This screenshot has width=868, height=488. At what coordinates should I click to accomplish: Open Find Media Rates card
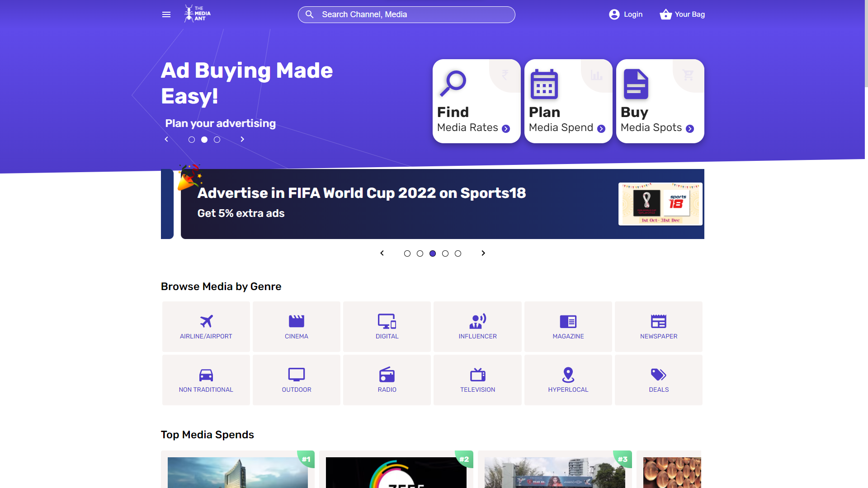pos(476,101)
